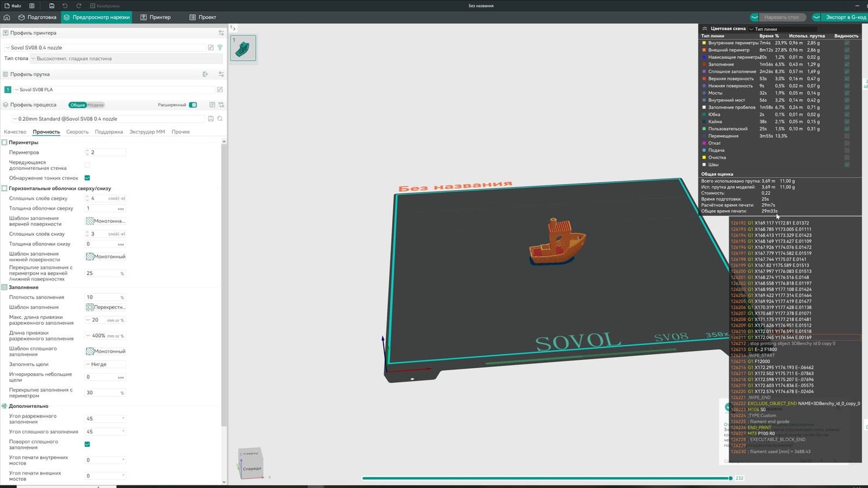Click the view orientation cube
The width and height of the screenshot is (868, 488).
[x=251, y=461]
